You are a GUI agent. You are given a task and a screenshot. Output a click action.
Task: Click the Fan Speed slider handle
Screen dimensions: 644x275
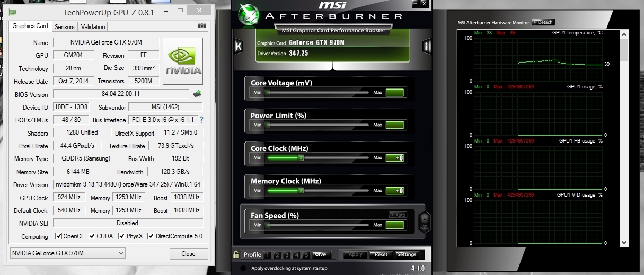coord(268,225)
